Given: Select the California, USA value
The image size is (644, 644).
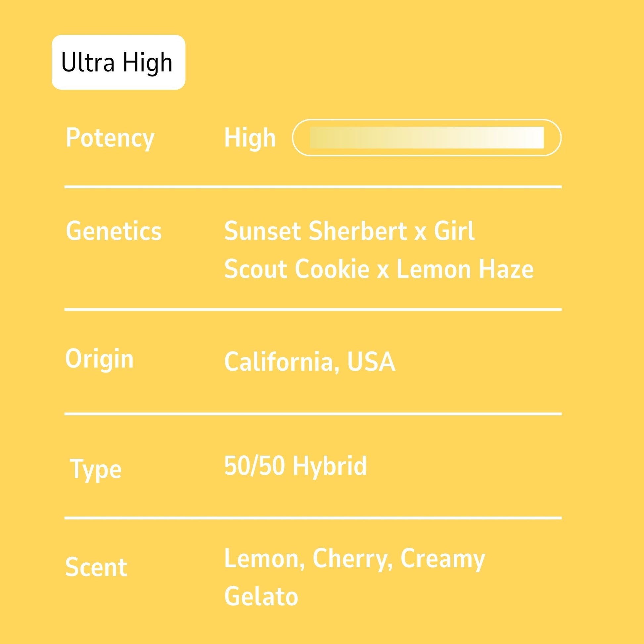Looking at the screenshot, I should tap(310, 361).
